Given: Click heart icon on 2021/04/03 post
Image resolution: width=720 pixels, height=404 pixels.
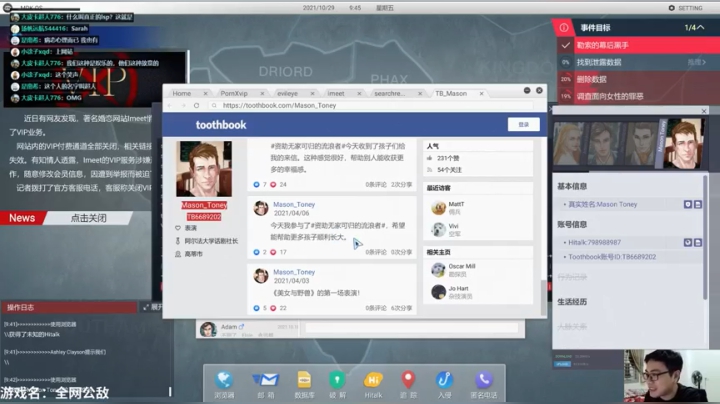Looking at the screenshot, I should (x=273, y=308).
